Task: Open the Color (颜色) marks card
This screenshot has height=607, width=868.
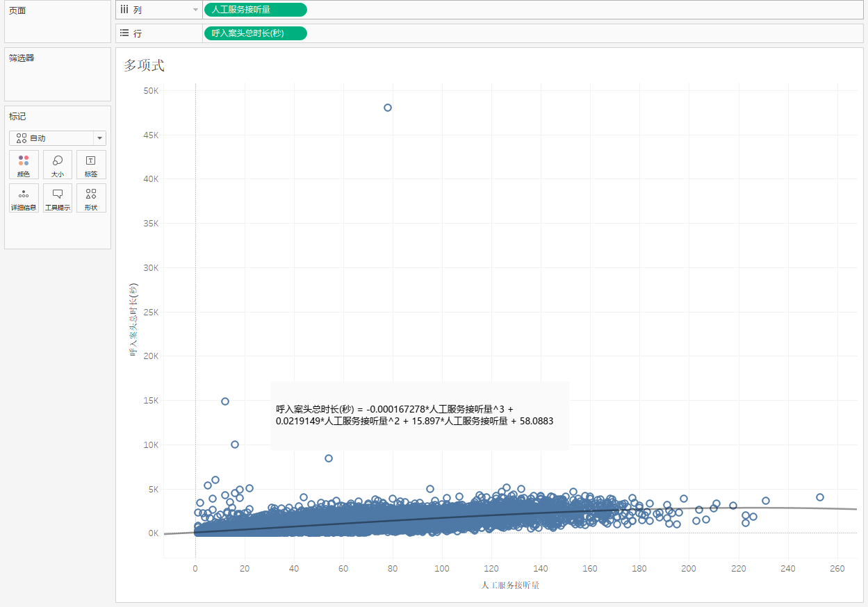Action: tap(24, 165)
